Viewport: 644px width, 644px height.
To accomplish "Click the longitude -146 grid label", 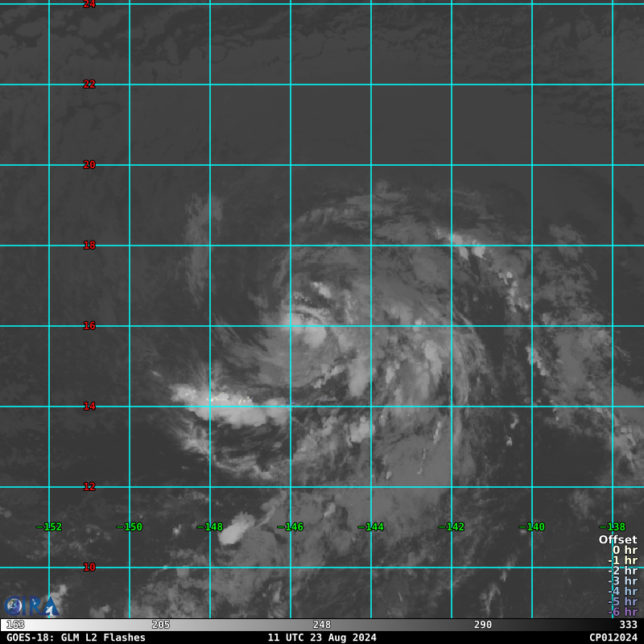I will pos(291,527).
